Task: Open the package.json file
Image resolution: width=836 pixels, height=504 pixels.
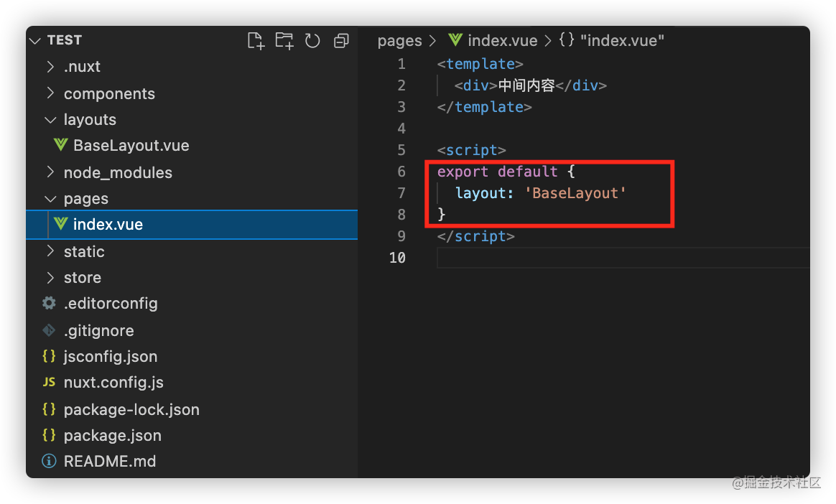Action: [112, 435]
